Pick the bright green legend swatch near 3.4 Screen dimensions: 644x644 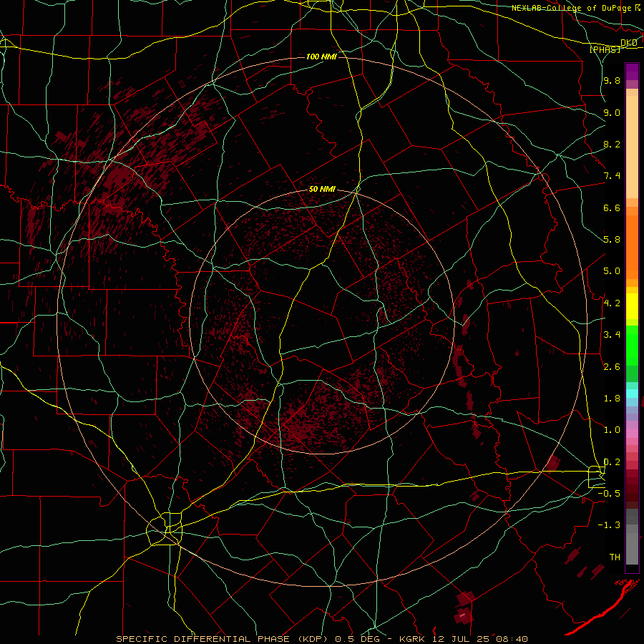632,346
